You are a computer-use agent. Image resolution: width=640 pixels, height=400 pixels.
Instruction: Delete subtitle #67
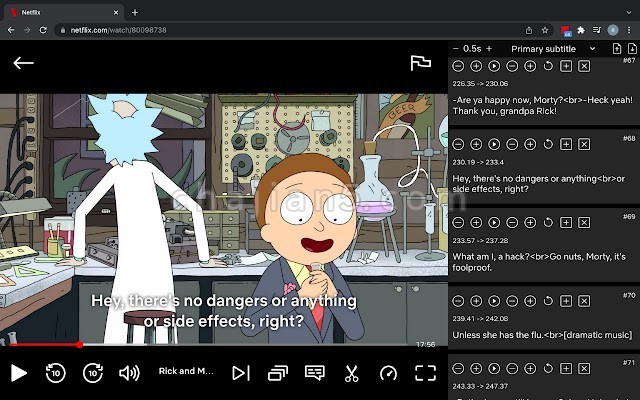click(x=584, y=66)
